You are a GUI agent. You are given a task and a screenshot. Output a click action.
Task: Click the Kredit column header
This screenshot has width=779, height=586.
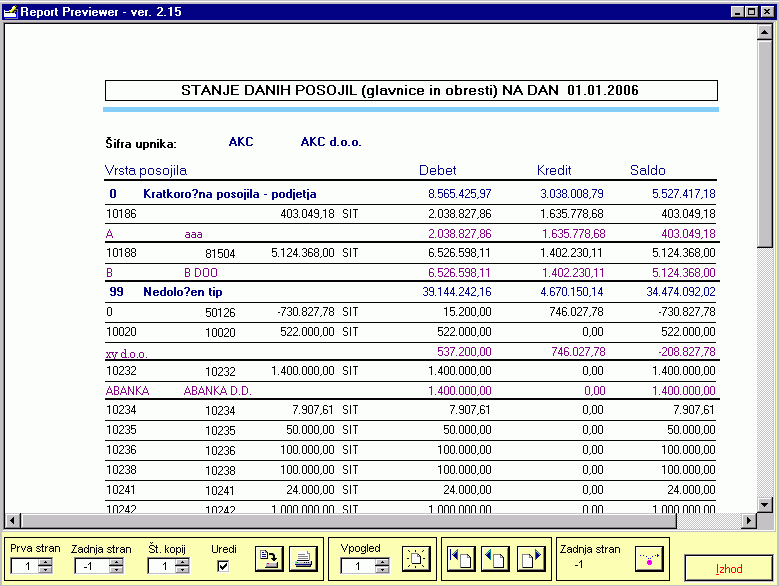click(x=554, y=170)
